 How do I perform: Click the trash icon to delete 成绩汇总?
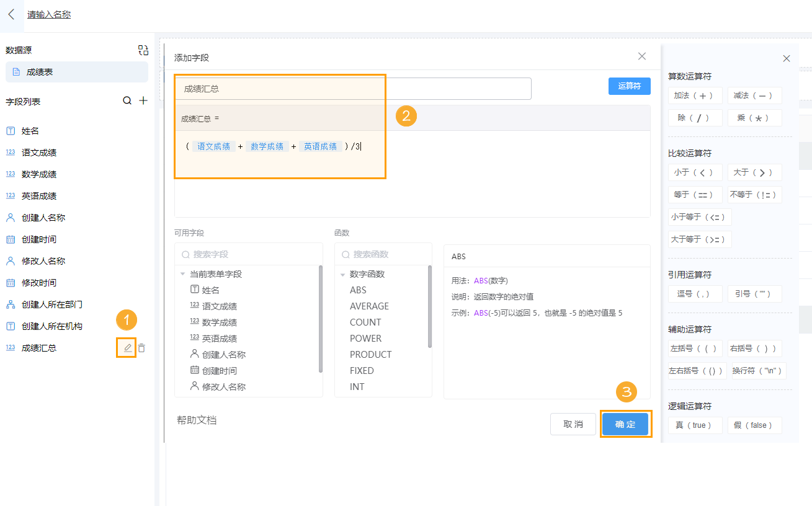click(x=141, y=348)
